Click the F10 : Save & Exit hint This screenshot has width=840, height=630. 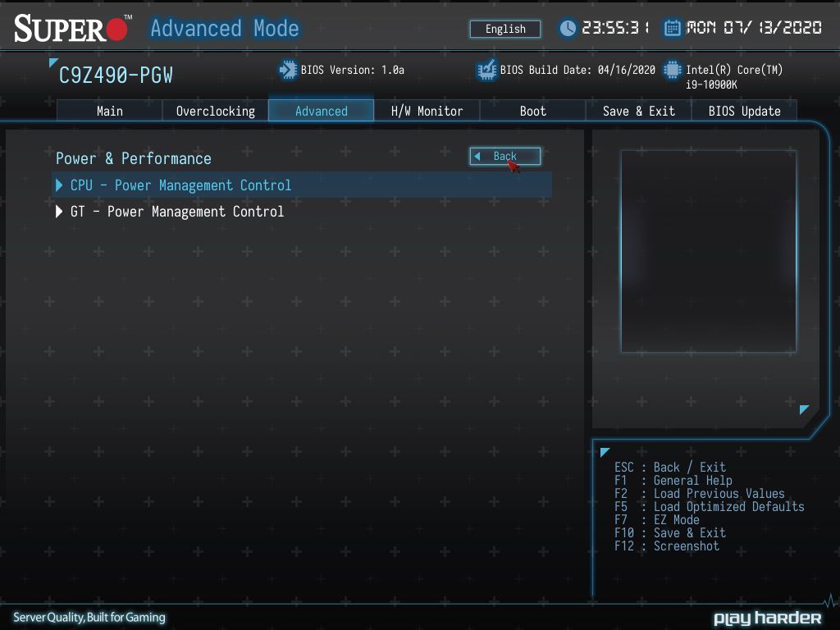(x=669, y=533)
